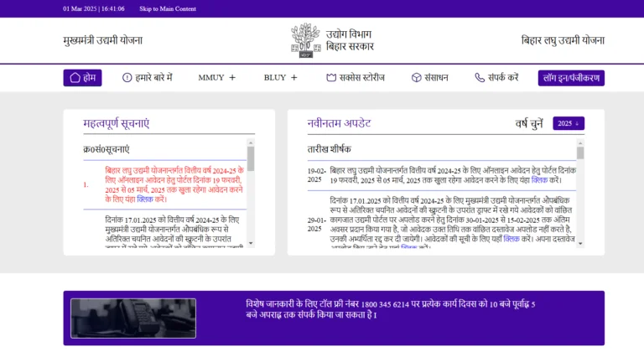The image size is (644, 352).
Task: Click the लॉग इन/पंजीकरण button
Action: tap(571, 78)
